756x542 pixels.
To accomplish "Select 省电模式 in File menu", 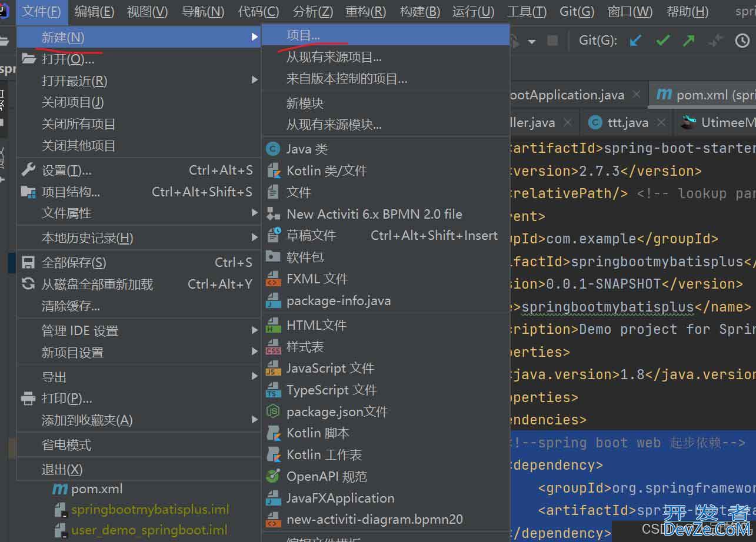I will coord(139,445).
